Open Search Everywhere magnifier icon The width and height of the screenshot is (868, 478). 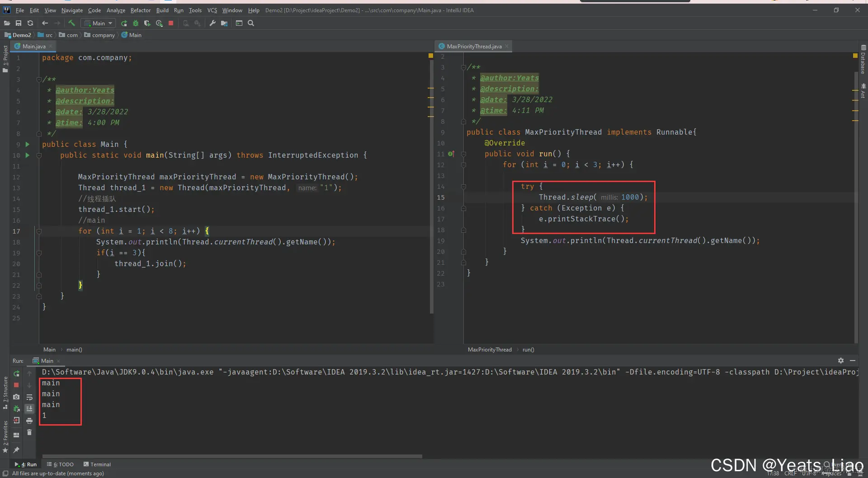[251, 23]
